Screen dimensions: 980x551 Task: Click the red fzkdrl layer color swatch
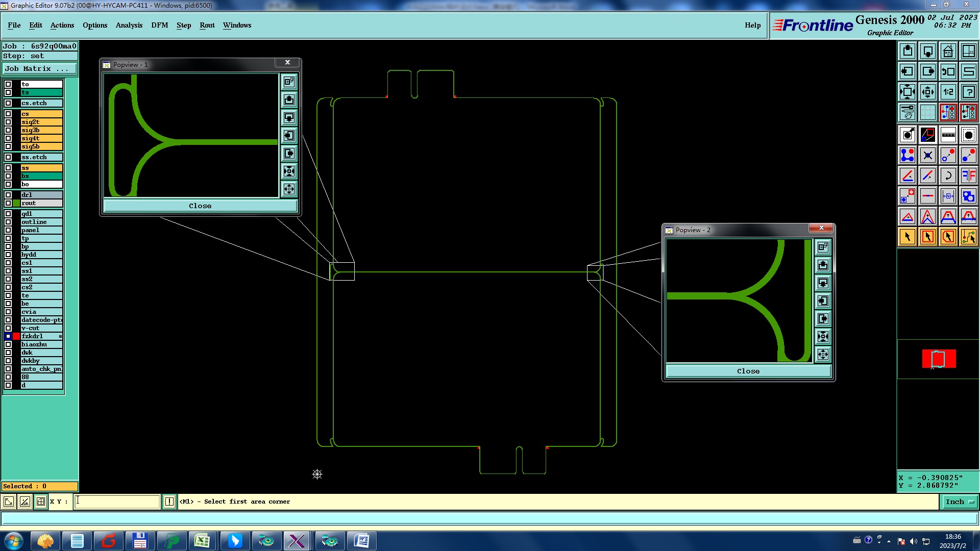point(16,336)
